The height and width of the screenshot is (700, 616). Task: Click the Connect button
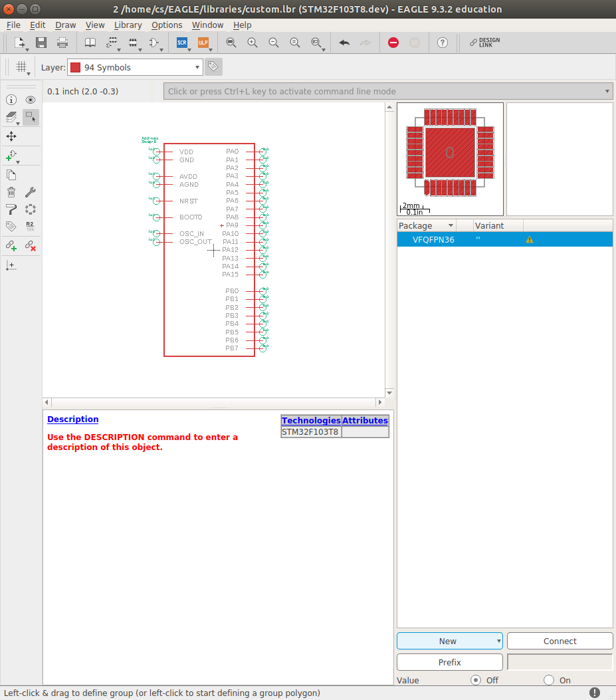coord(560,641)
